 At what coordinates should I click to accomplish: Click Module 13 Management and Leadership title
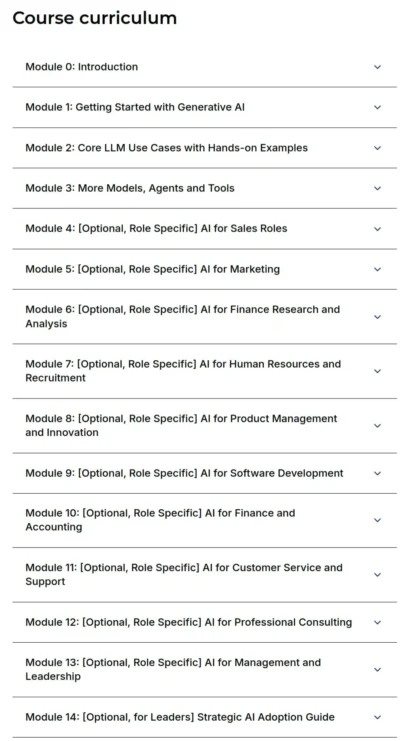[x=173, y=669]
